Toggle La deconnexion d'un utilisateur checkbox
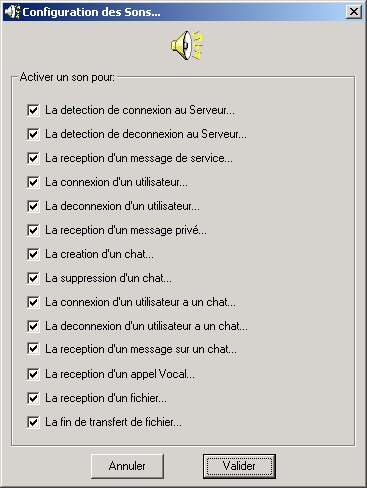The height and width of the screenshot is (488, 367). [33, 206]
